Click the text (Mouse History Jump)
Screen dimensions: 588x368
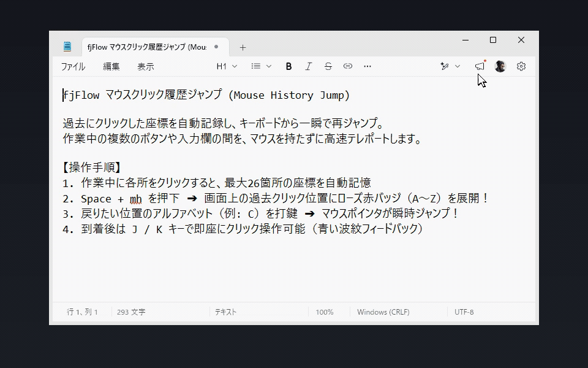(x=288, y=95)
